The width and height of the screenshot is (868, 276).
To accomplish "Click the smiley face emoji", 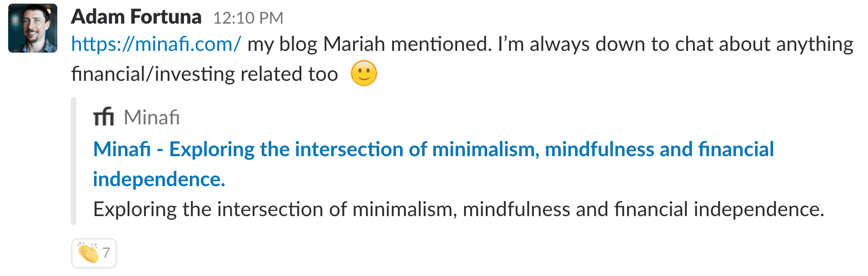I will click(364, 74).
